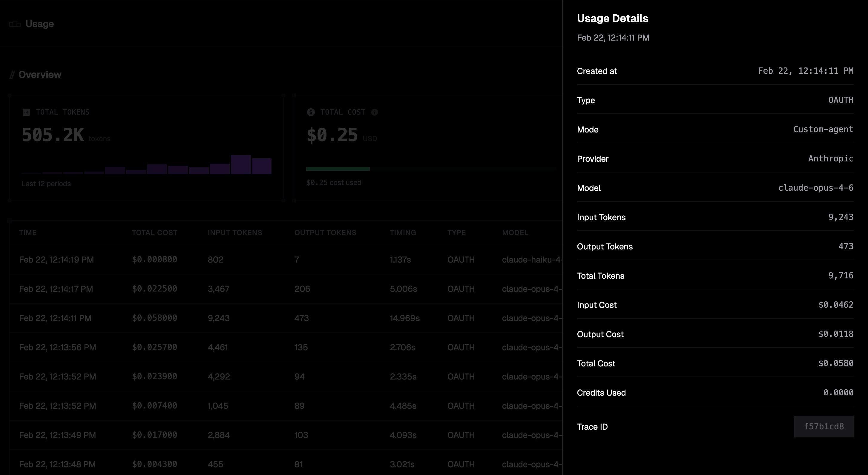Click the Type column header
868x475 pixels.
(456, 233)
